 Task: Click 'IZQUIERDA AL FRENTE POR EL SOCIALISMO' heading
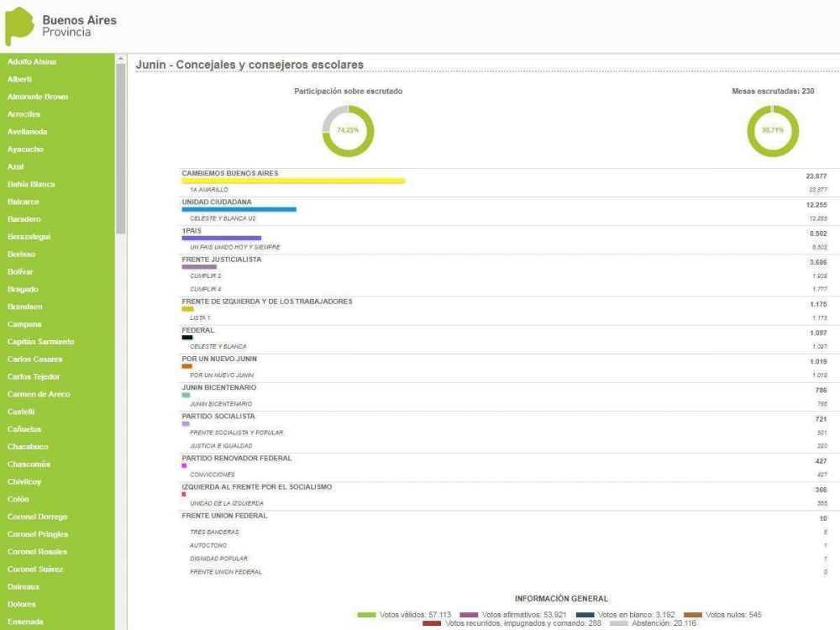pyautogui.click(x=256, y=487)
